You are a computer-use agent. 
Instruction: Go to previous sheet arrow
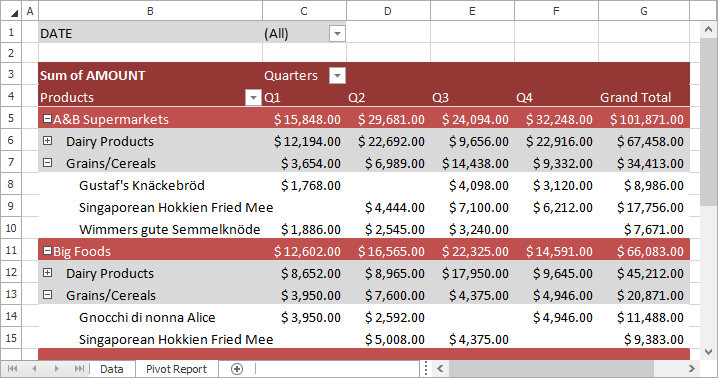click(34, 369)
